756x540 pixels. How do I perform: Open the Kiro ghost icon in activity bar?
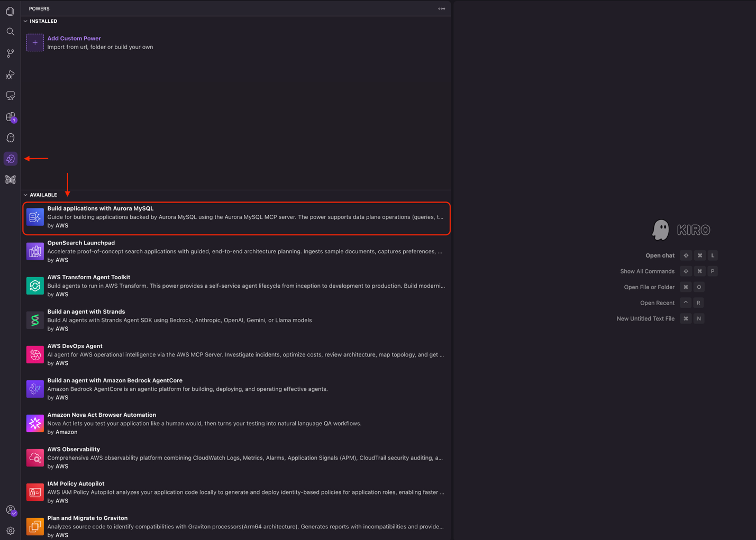[x=10, y=138]
